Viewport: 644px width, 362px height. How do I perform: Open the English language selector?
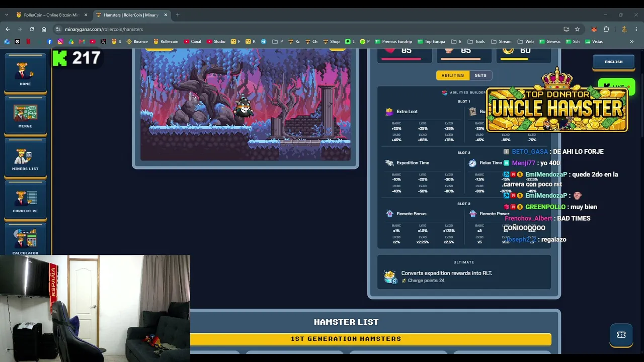pos(613,62)
